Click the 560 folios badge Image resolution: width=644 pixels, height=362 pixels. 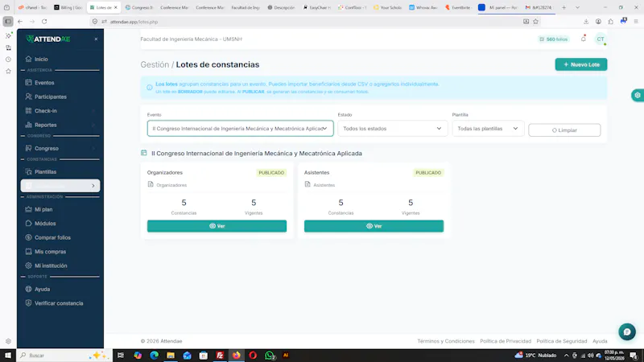[554, 39]
